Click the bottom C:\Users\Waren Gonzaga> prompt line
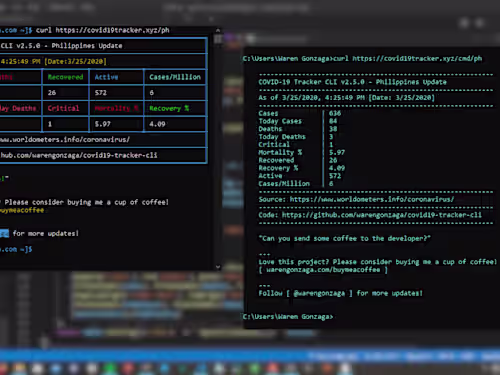The image size is (500, 375). coord(288,317)
